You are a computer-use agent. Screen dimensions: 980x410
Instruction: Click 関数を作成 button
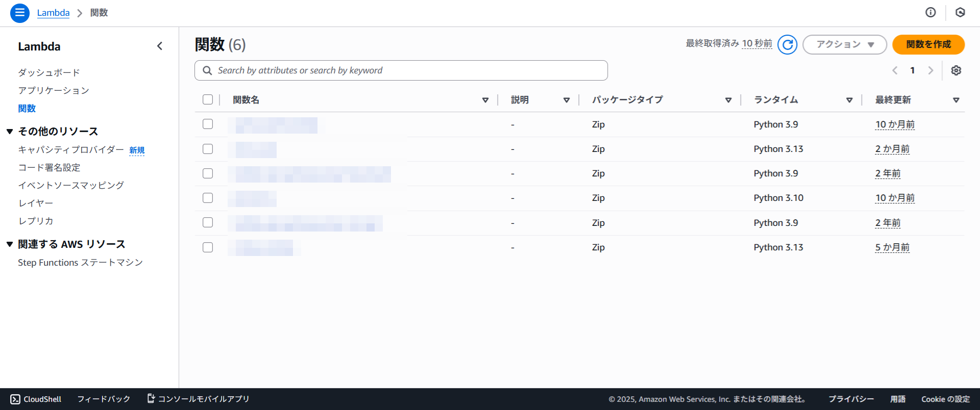pos(928,45)
